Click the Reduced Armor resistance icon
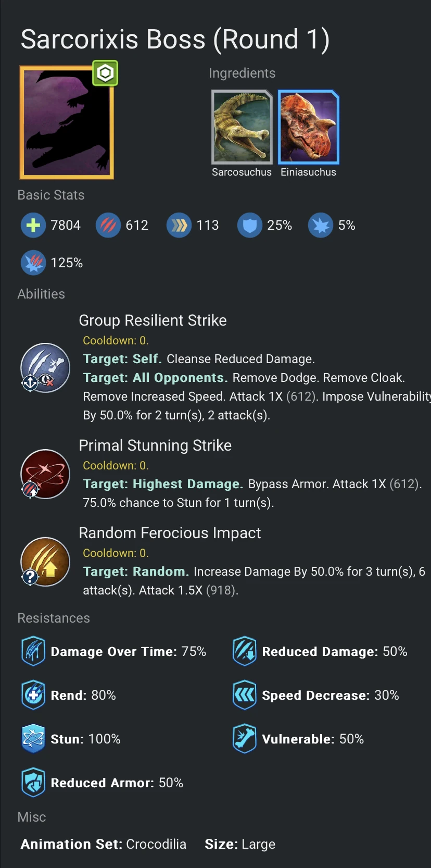This screenshot has width=431, height=868. coord(33,782)
